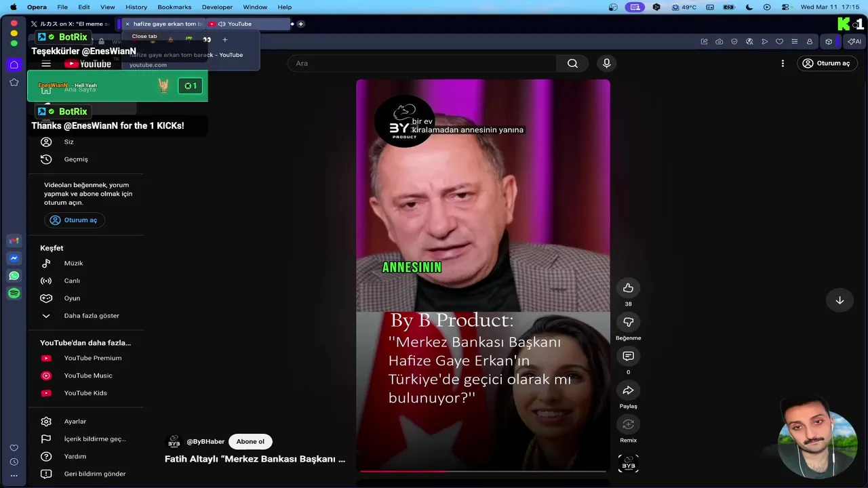The image size is (868, 488).
Task: Dislike the Short (Beğenme)
Action: [x=628, y=322]
